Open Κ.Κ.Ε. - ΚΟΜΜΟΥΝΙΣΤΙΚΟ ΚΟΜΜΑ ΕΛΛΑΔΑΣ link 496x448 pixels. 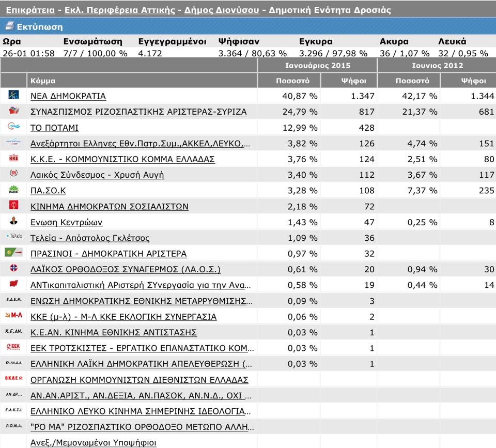point(122,159)
